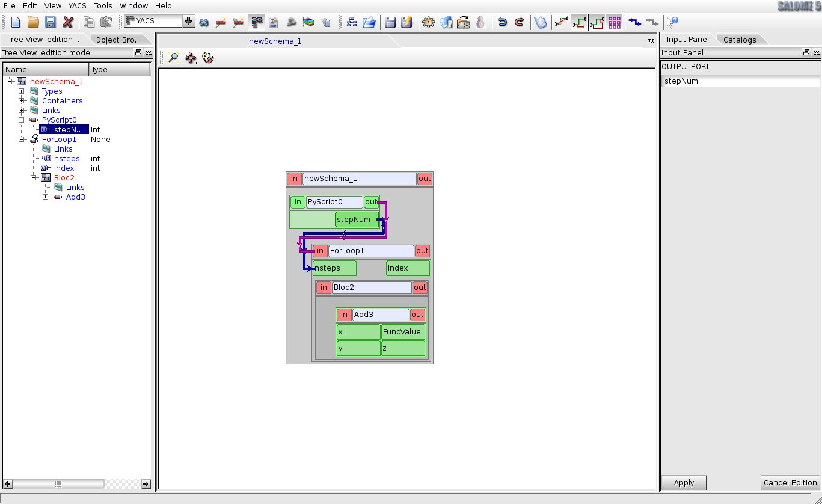Activate the rainbow-colored ParaVis module icon
The width and height of the screenshot is (822, 504).
coord(308,22)
